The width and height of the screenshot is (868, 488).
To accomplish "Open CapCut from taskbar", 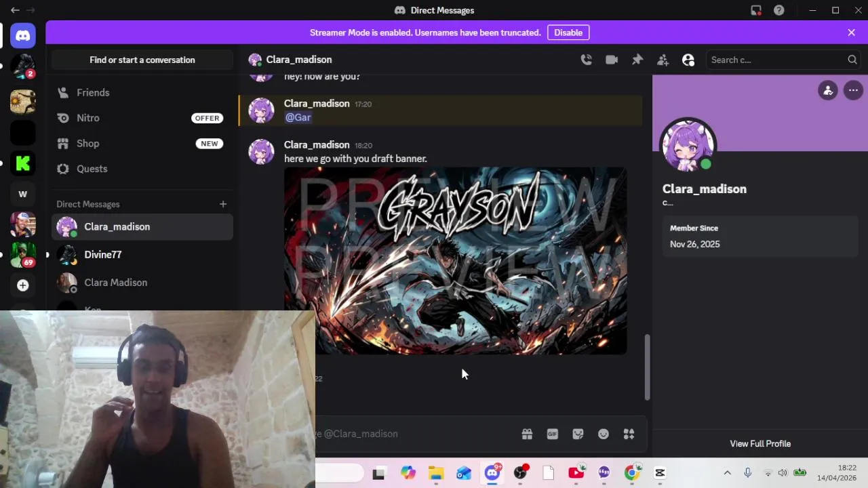I will pyautogui.click(x=660, y=473).
